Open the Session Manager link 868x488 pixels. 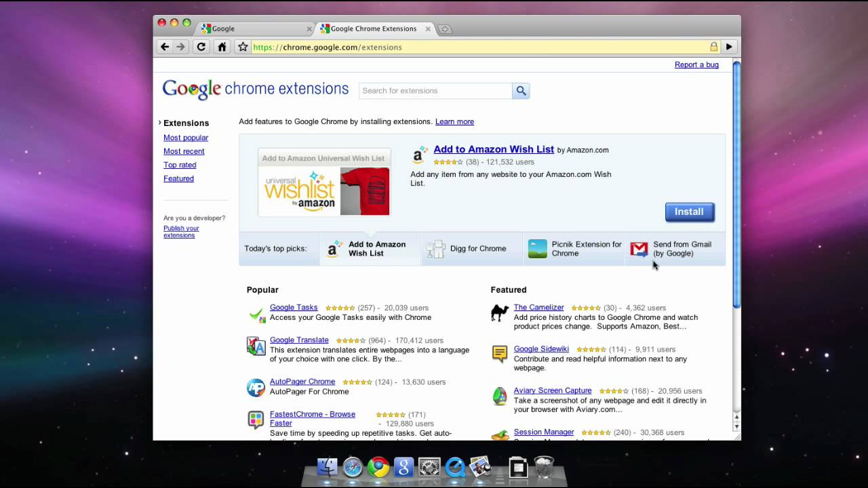[544, 432]
